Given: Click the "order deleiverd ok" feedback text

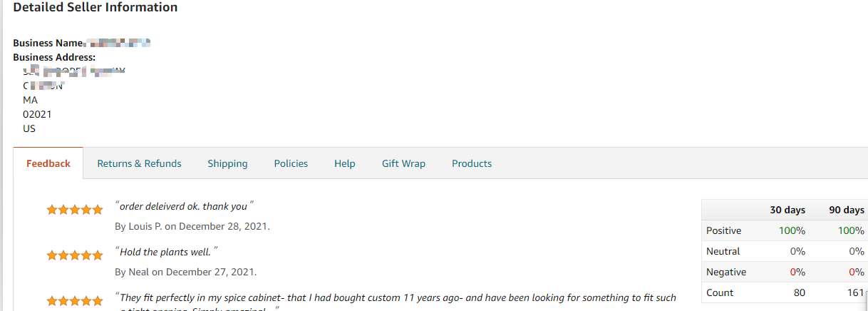Looking at the screenshot, I should (184, 206).
